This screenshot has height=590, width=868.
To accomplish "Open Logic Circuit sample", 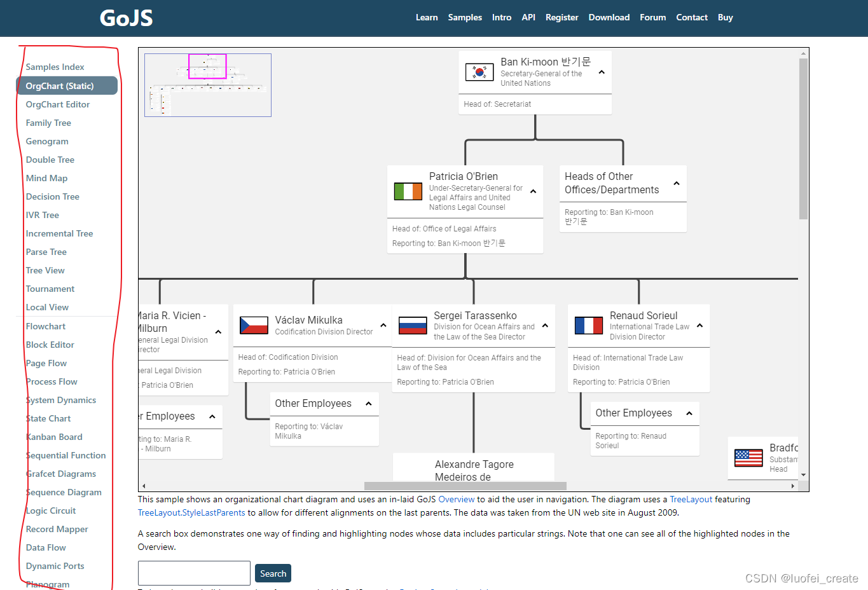I will click(x=51, y=511).
